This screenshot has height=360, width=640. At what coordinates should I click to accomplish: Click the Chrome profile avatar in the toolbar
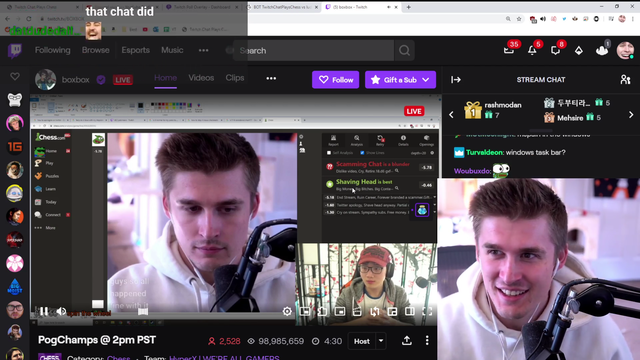(622, 19)
